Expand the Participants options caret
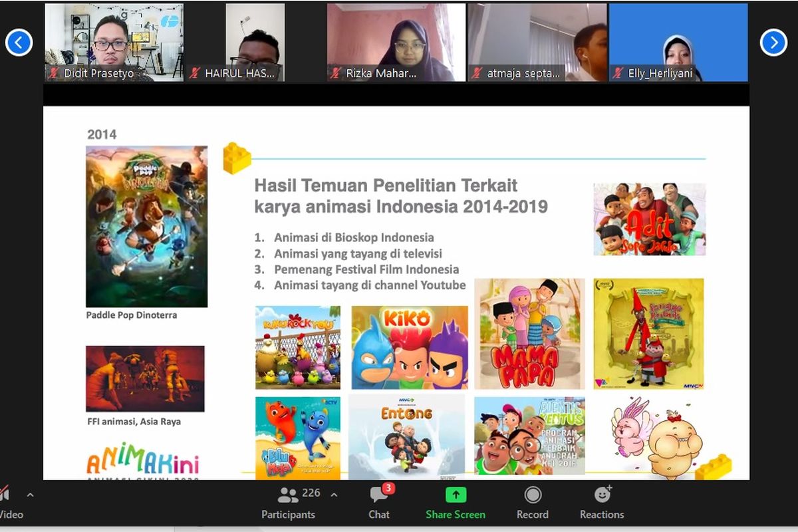 pos(334,495)
